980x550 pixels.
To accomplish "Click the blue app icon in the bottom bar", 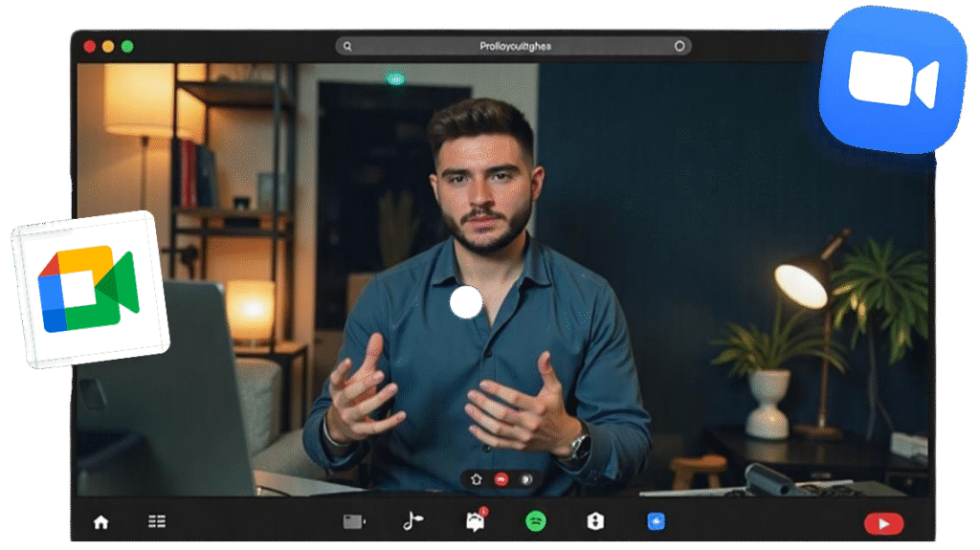I will click(656, 521).
